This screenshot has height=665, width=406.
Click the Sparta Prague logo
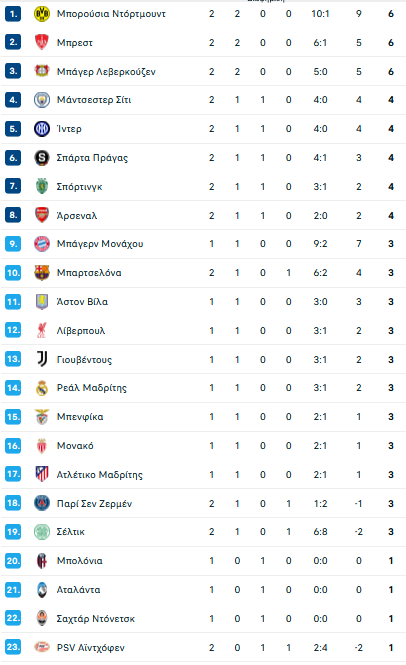pyautogui.click(x=42, y=158)
